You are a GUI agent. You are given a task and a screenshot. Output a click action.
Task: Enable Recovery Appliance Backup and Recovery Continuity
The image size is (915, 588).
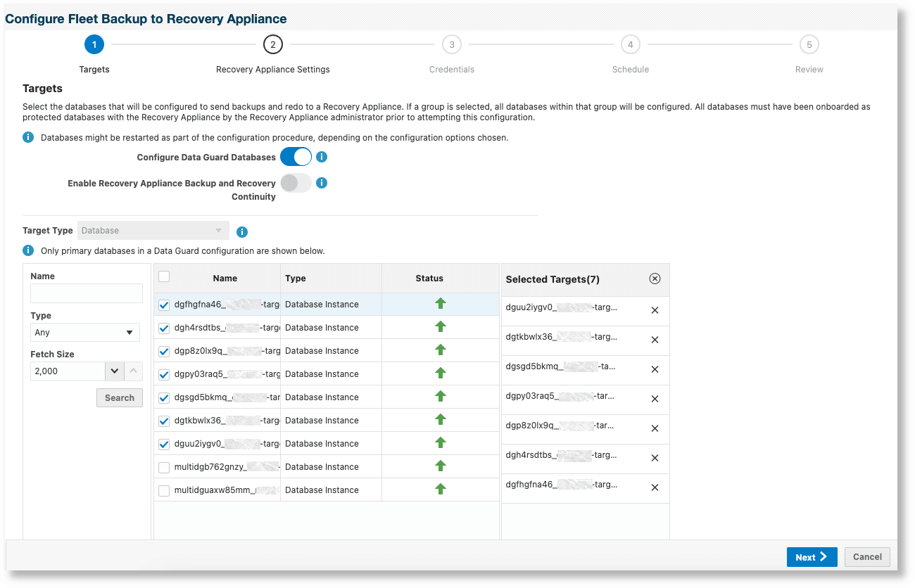tap(296, 183)
